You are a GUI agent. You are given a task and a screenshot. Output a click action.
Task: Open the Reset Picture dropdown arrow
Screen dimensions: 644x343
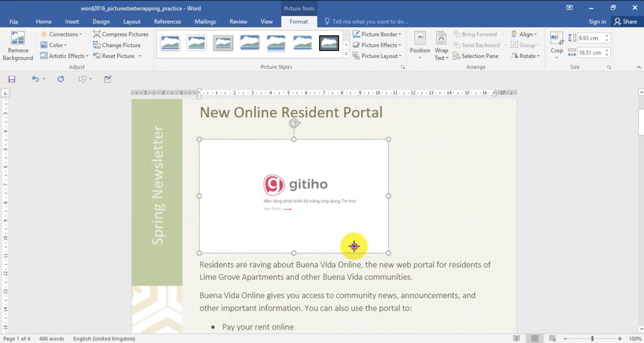(140, 56)
